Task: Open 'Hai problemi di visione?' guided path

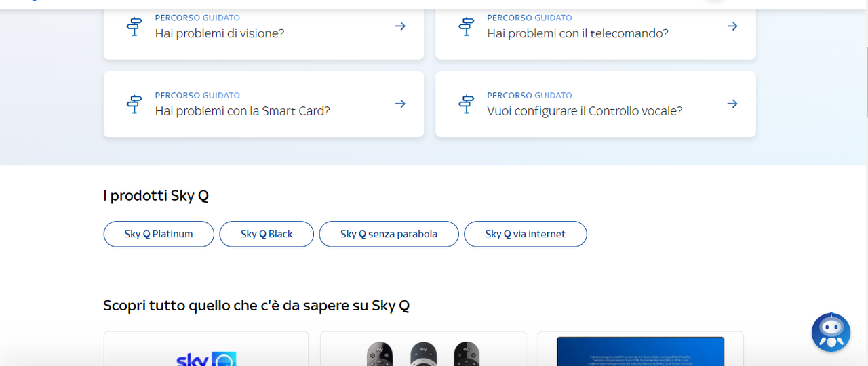Action: (x=220, y=33)
